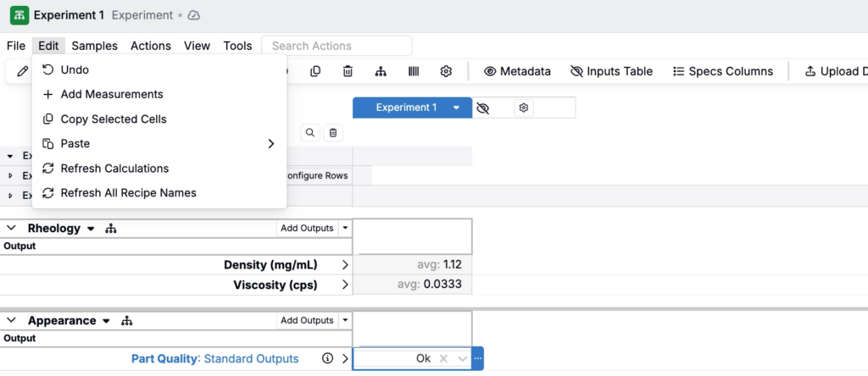Click Add Outputs button in Rheology
Image resolution: width=868 pixels, height=376 pixels.
pos(307,229)
